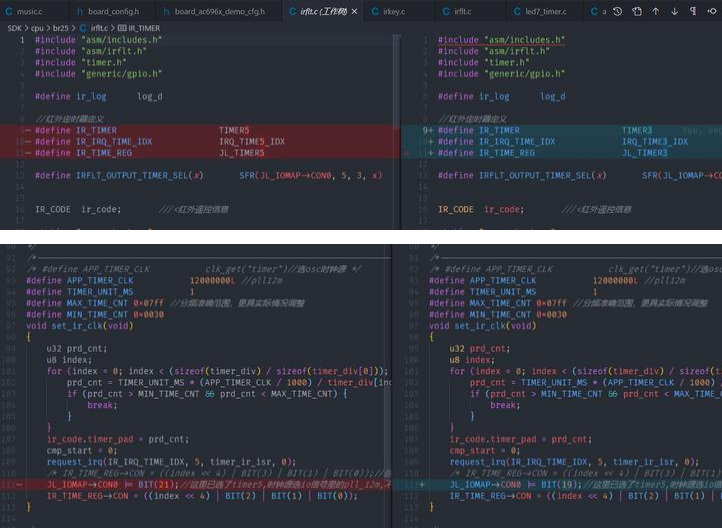Select the board_ac696x_demo_cfg.h tab
Image resolution: width=722 pixels, height=528 pixels.
coord(220,11)
